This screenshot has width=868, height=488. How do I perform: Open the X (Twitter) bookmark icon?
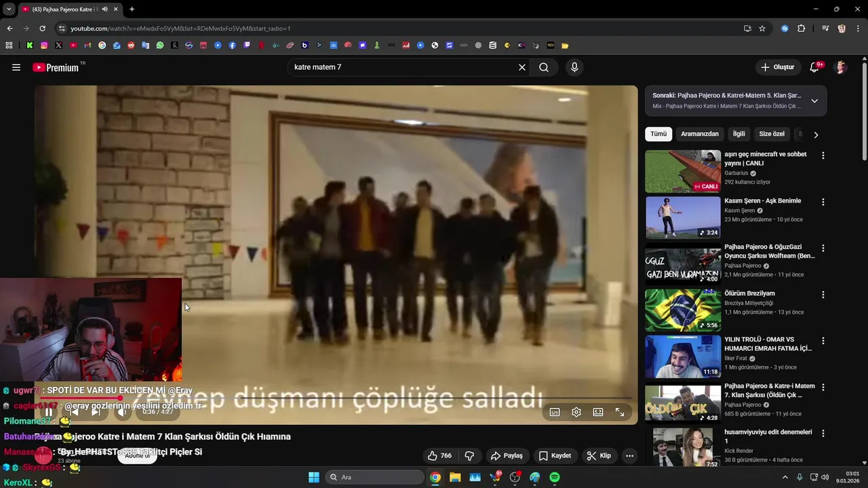[58, 45]
